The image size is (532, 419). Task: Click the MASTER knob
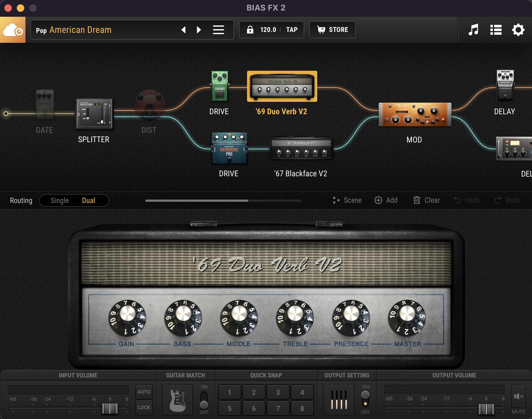(x=407, y=318)
